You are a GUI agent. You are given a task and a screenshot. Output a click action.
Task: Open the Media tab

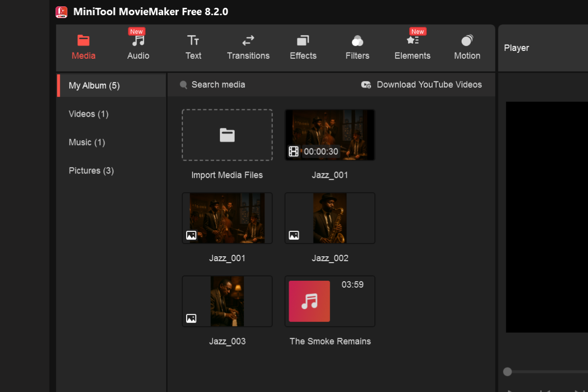point(83,48)
